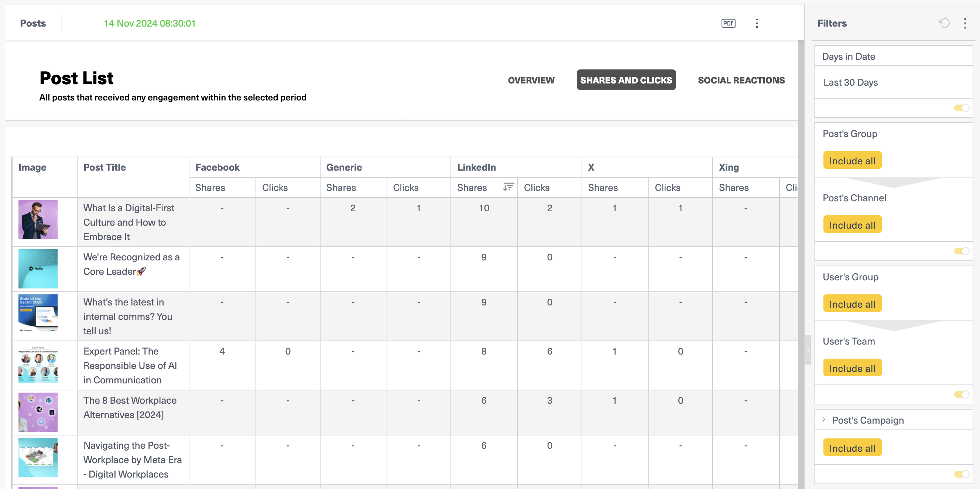
Task: Click X Shares subheader
Action: tap(603, 187)
